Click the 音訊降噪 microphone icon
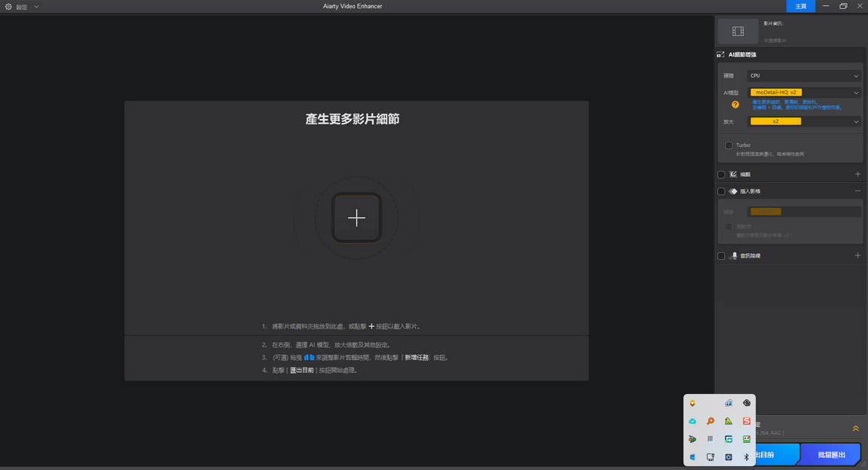 [735, 256]
